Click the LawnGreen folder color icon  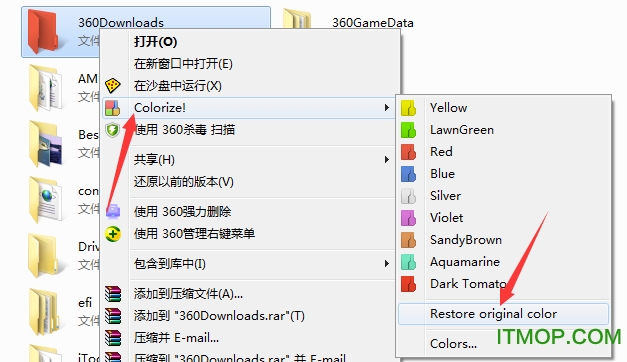tap(408, 130)
